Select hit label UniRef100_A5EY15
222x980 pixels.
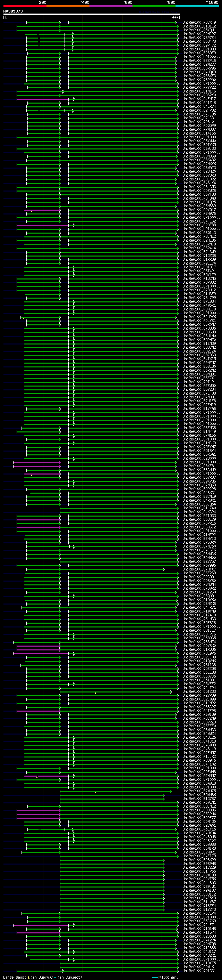(x=199, y=829)
